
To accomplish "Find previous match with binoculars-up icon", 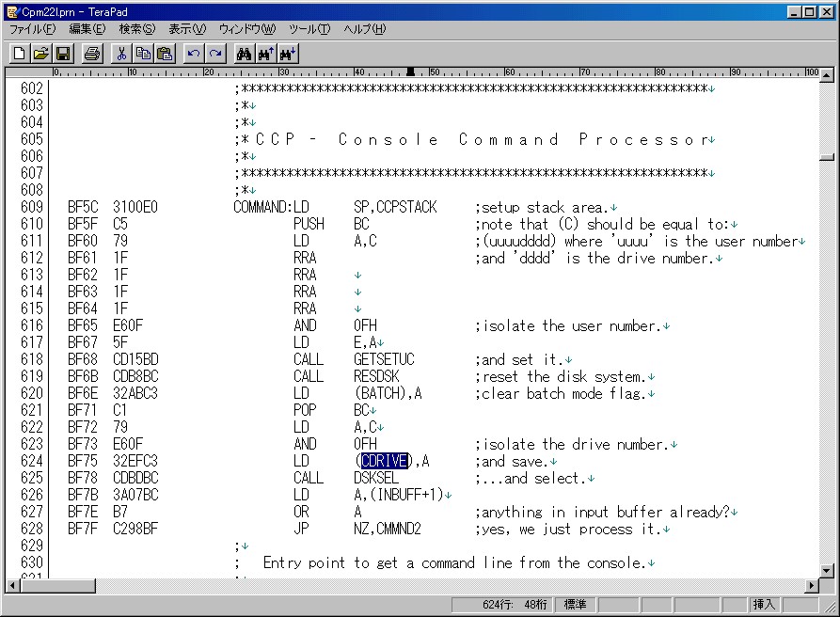I will [266, 54].
